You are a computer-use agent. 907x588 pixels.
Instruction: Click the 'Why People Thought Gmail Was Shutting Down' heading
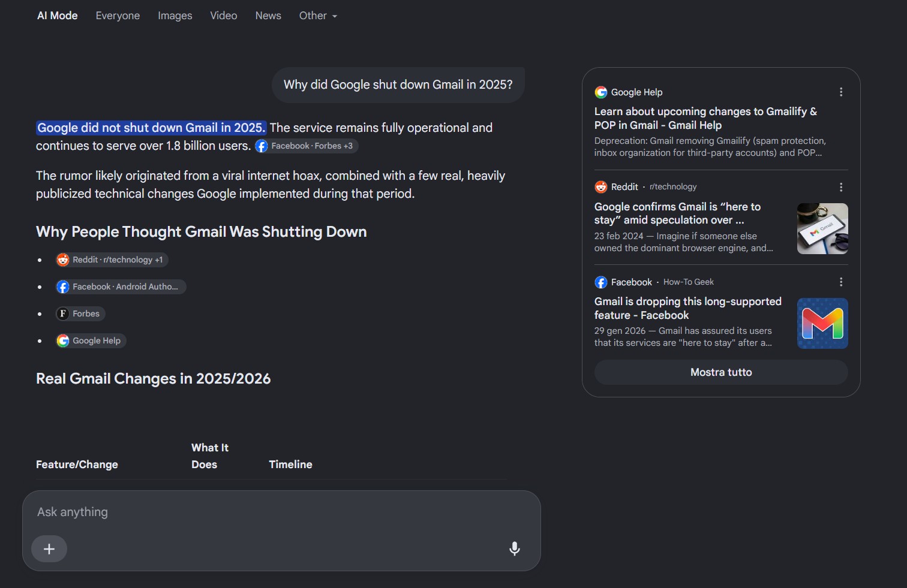coord(201,232)
